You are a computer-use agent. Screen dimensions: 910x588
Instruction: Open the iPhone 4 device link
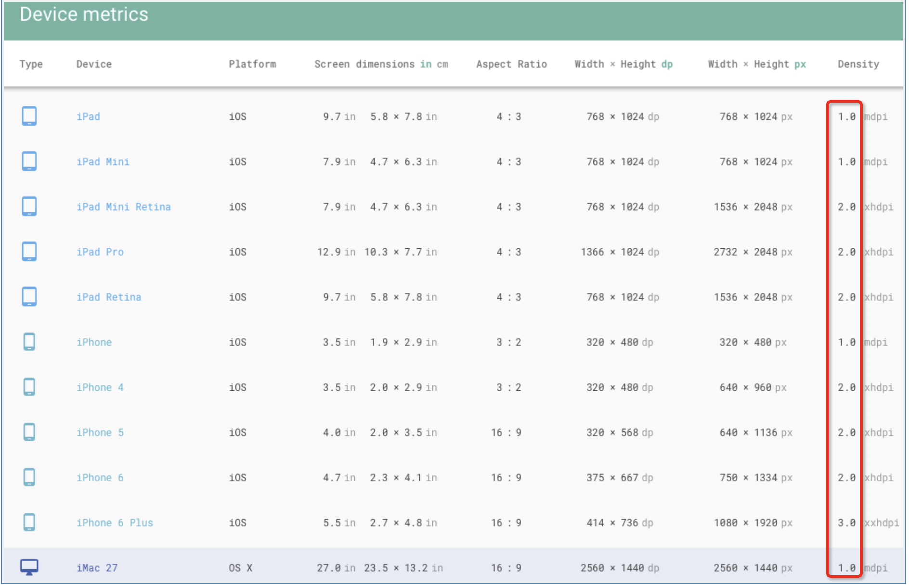coord(100,387)
